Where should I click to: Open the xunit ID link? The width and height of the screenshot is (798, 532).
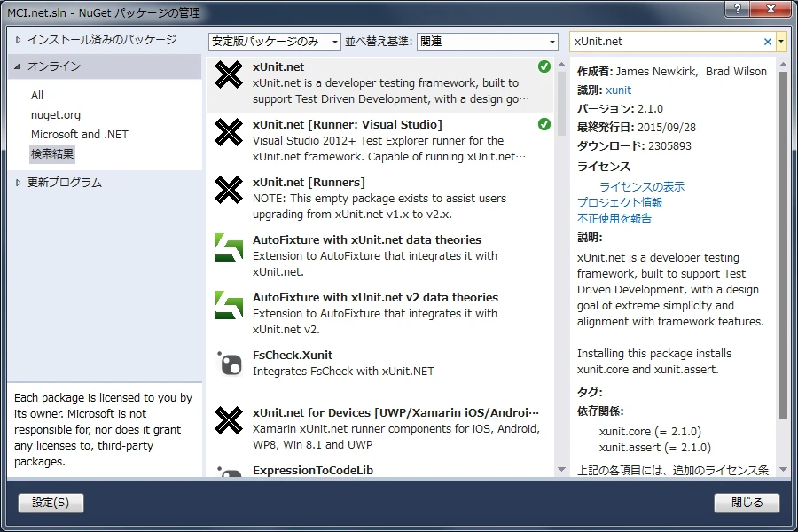pos(618,90)
